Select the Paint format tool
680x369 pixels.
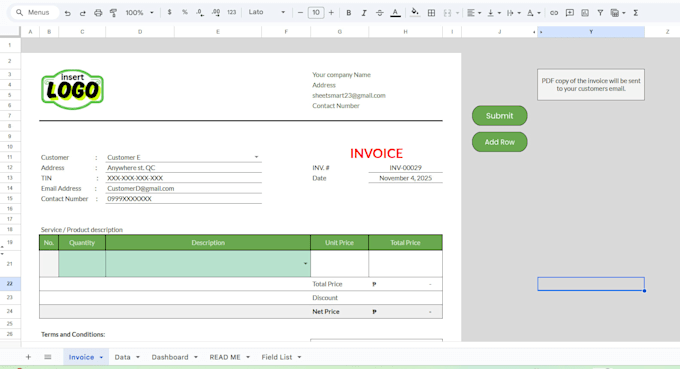[113, 13]
